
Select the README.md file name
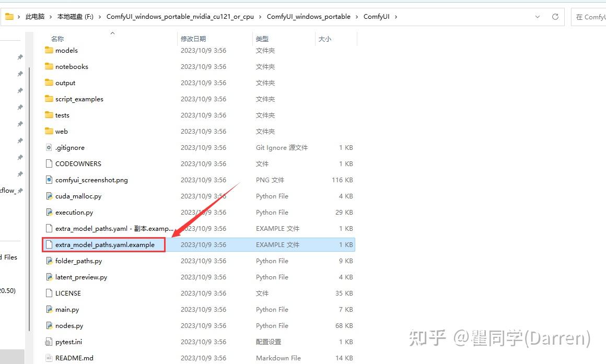tap(74, 358)
